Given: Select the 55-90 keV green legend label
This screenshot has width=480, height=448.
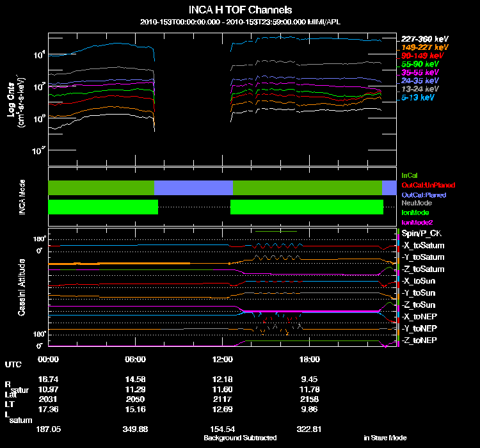Looking at the screenshot, I should [420, 64].
